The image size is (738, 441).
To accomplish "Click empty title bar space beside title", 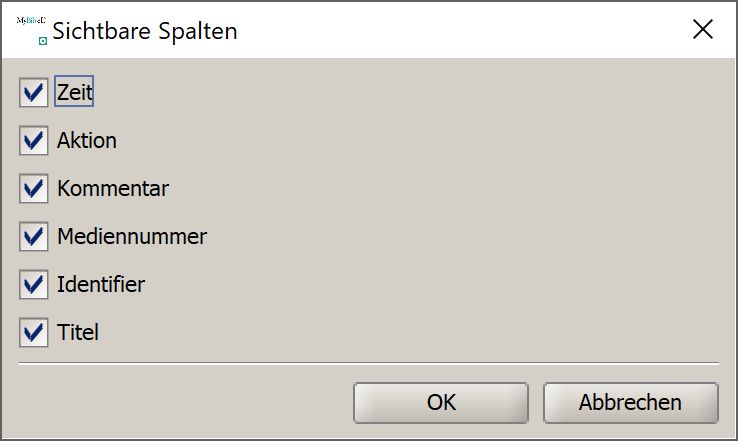I will 461,30.
